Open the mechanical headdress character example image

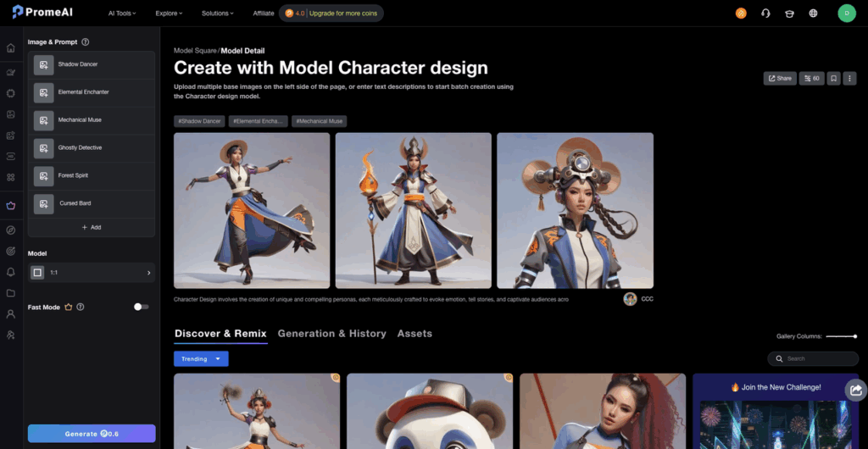click(x=576, y=211)
